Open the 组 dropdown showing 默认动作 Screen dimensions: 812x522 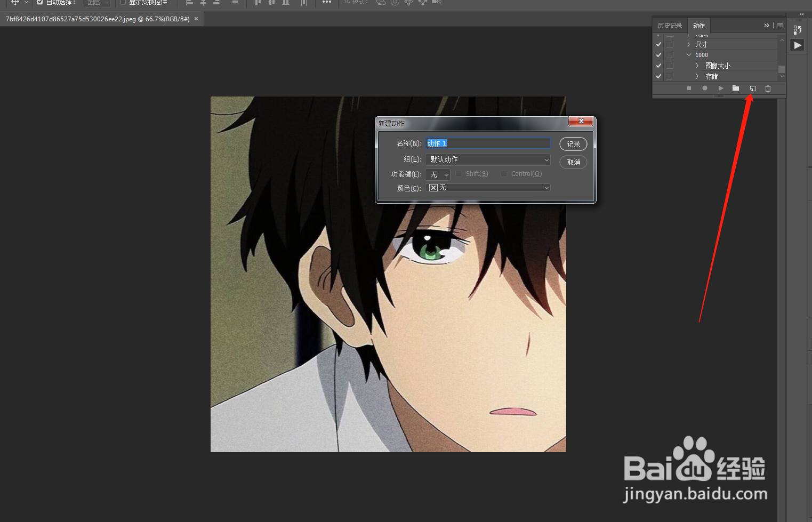(x=488, y=159)
